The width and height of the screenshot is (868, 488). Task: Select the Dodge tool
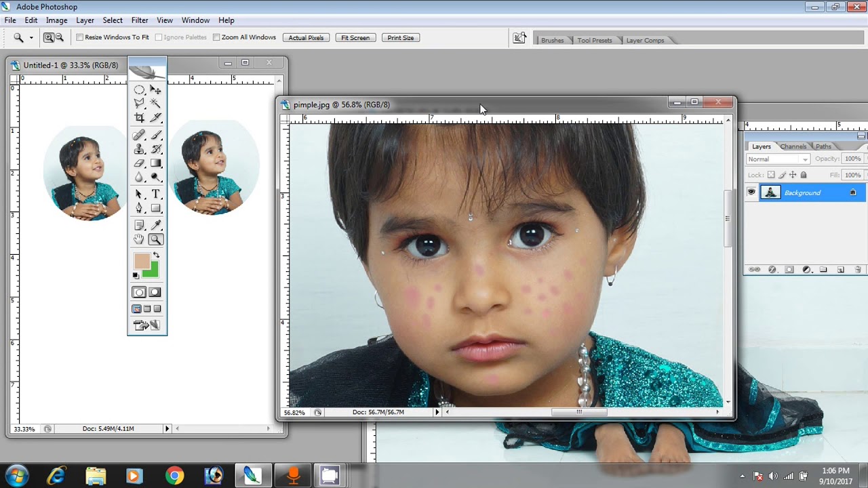(x=156, y=178)
